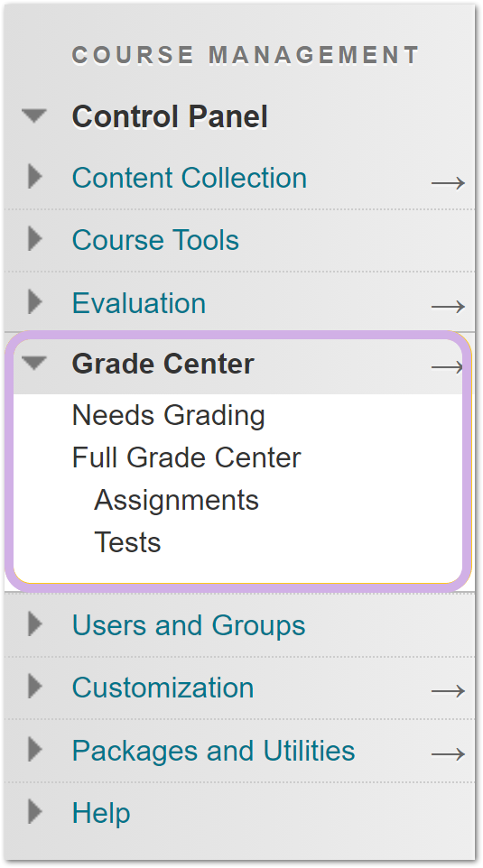Click the Course Tools menu label
483x868 pixels.
[155, 240]
